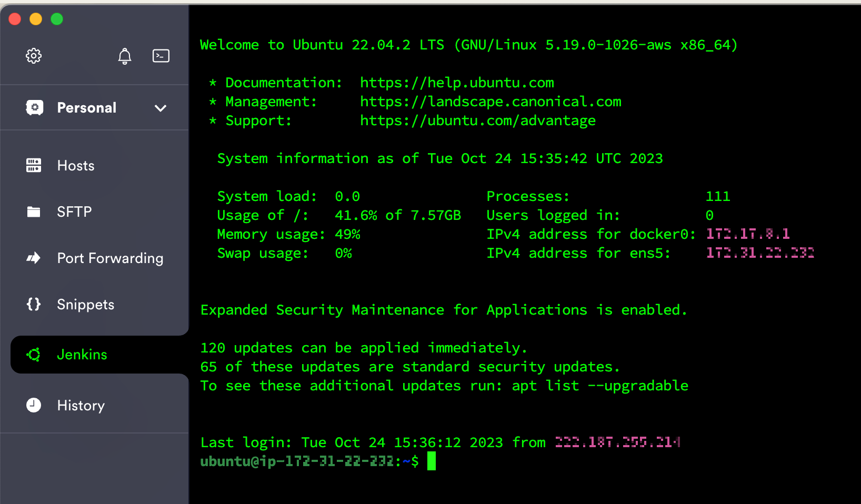Click the Personal vault icon
The height and width of the screenshot is (504, 861).
35,108
